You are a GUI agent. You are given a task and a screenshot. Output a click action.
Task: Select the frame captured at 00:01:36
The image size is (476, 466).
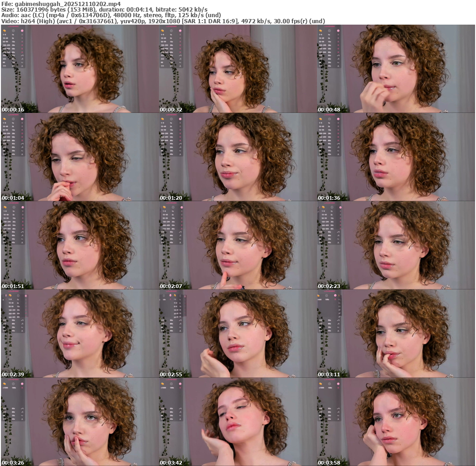point(396,157)
